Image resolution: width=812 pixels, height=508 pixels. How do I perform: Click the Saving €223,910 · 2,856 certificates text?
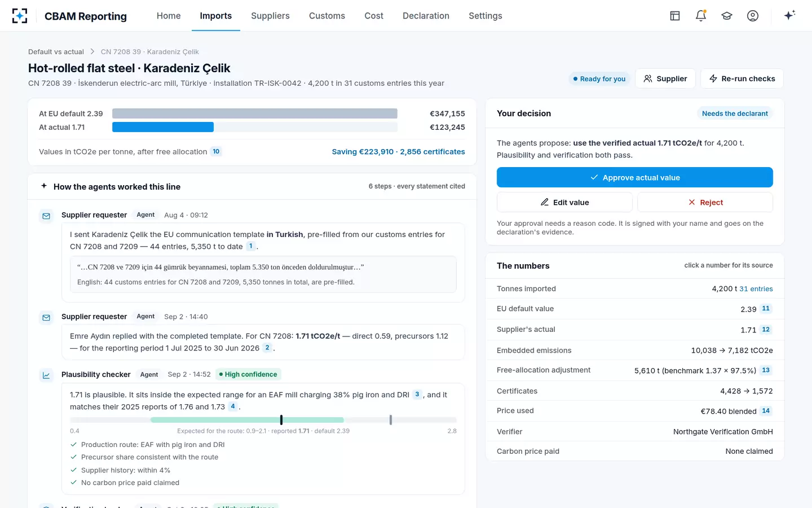[x=399, y=152]
